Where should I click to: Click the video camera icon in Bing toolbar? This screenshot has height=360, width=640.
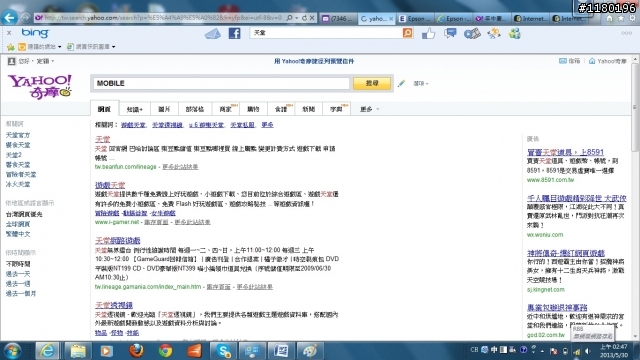click(x=472, y=33)
